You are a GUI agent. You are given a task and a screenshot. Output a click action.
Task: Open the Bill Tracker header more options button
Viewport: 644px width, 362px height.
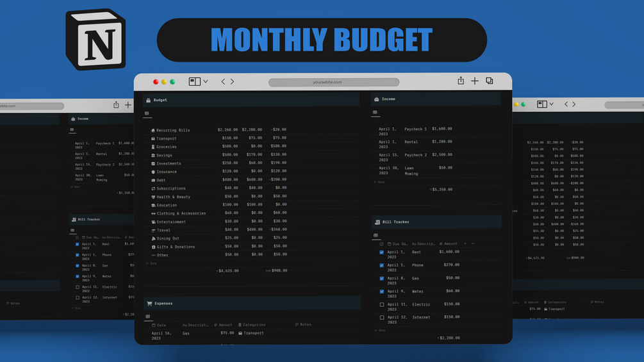coord(473,244)
